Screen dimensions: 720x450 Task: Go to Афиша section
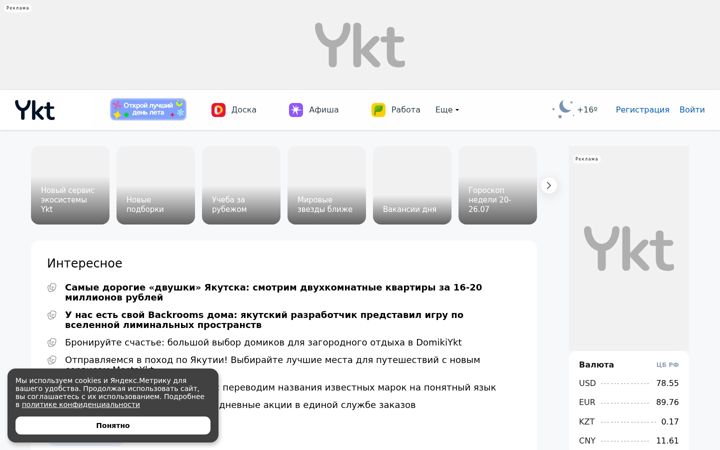[x=323, y=110]
